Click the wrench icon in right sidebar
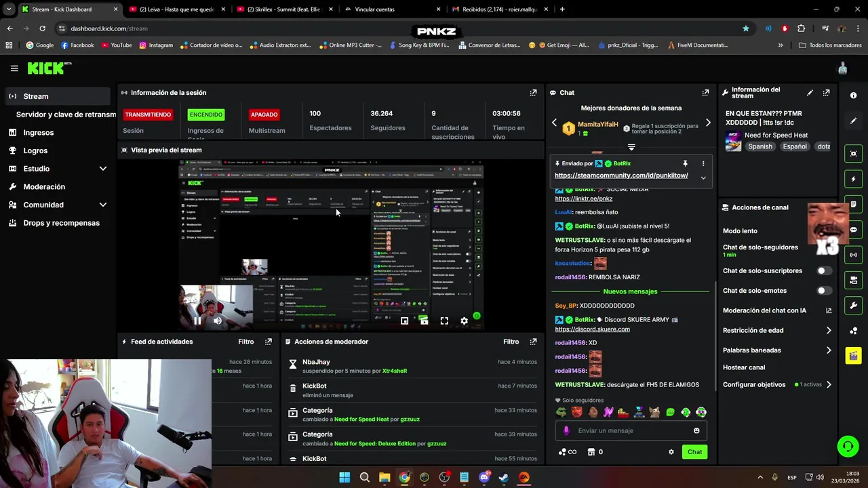 coord(853,306)
